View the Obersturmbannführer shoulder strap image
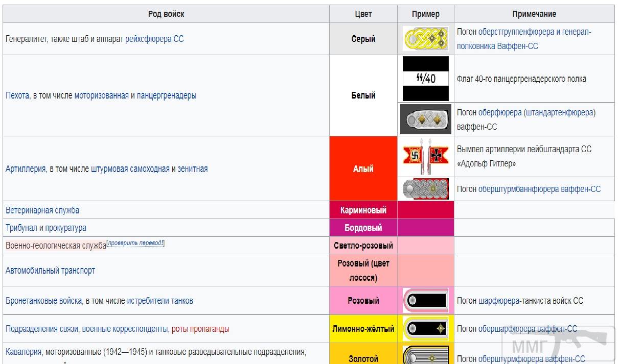This screenshot has height=364, width=619. pos(425,189)
